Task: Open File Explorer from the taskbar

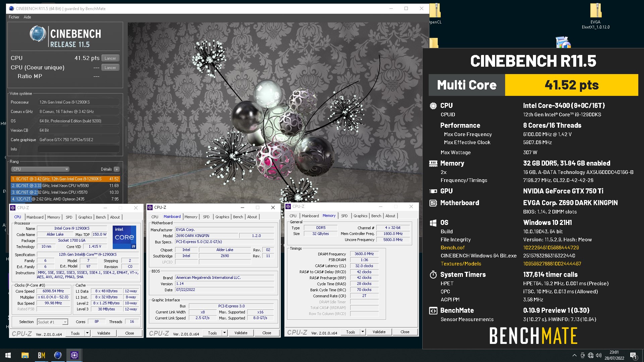Action: coord(25,355)
